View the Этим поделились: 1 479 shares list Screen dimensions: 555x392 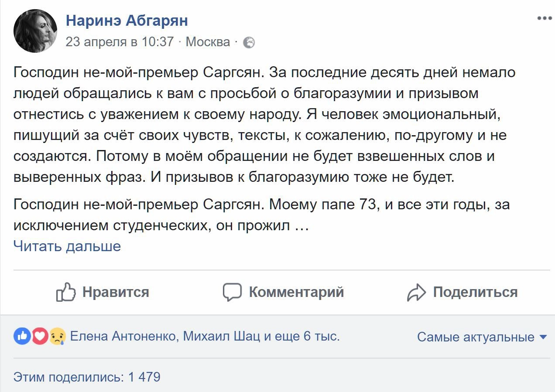(87, 377)
